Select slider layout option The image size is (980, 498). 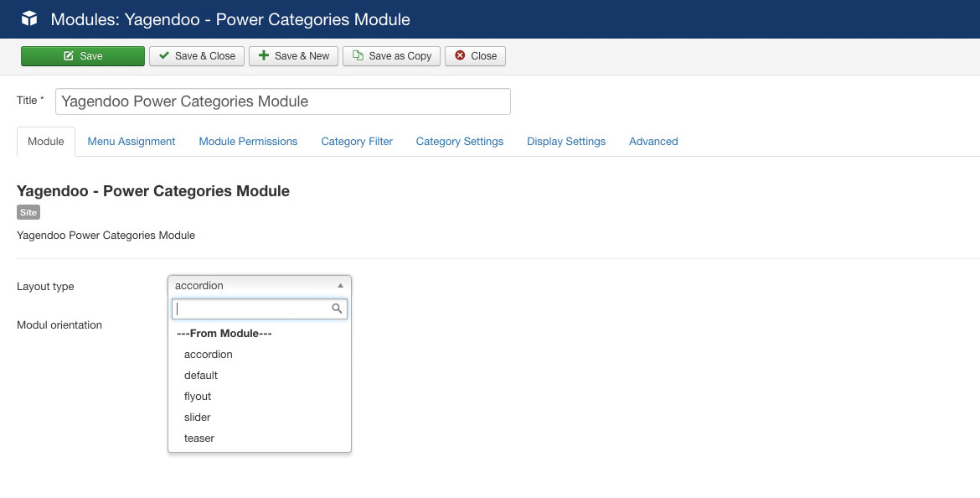[x=260, y=418]
